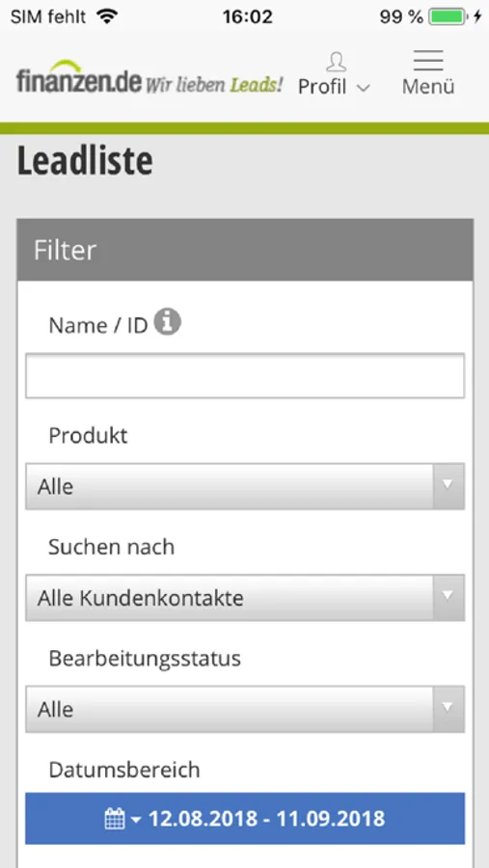Open the Bearbeitungsstatus dropdown
This screenshot has height=868, width=489.
point(245,709)
